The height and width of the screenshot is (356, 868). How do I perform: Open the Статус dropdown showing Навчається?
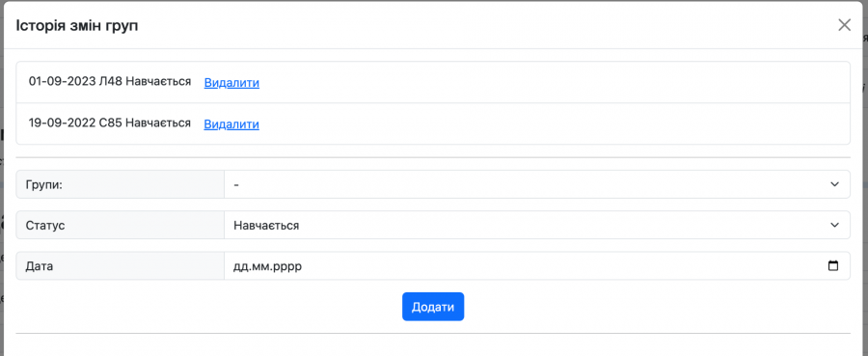click(x=537, y=225)
